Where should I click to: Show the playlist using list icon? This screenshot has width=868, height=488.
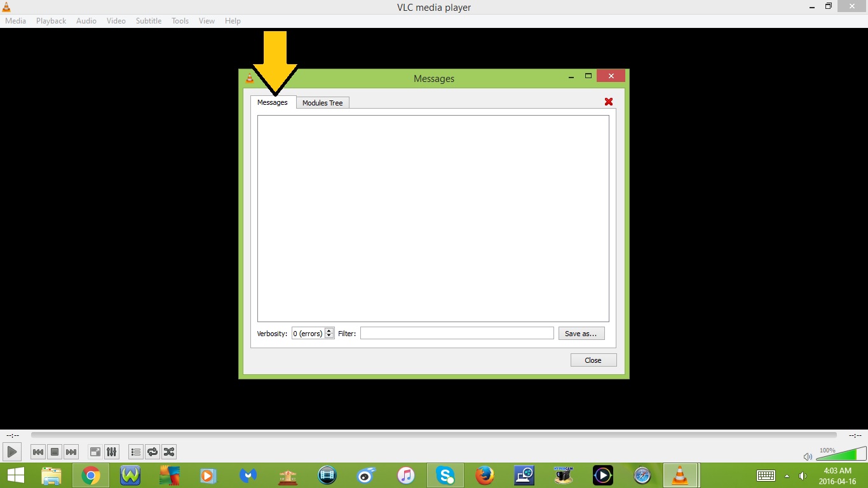coord(136,452)
